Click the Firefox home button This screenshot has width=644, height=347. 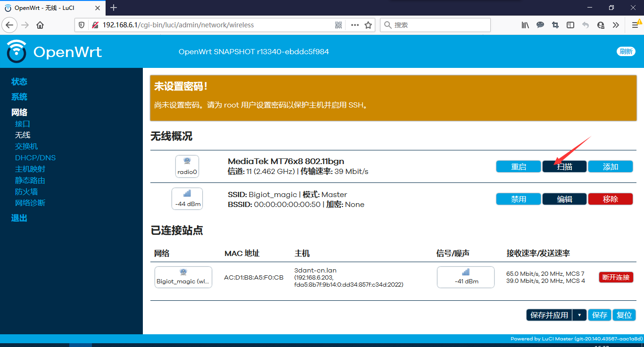(40, 25)
